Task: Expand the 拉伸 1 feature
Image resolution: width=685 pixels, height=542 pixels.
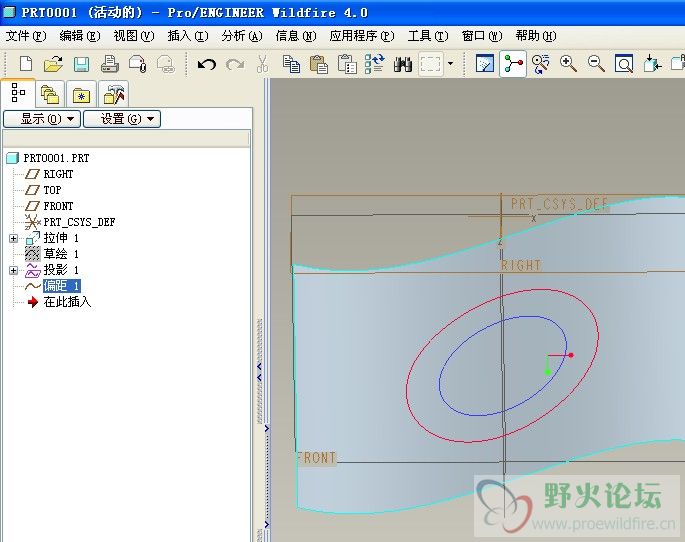Action: tap(13, 238)
